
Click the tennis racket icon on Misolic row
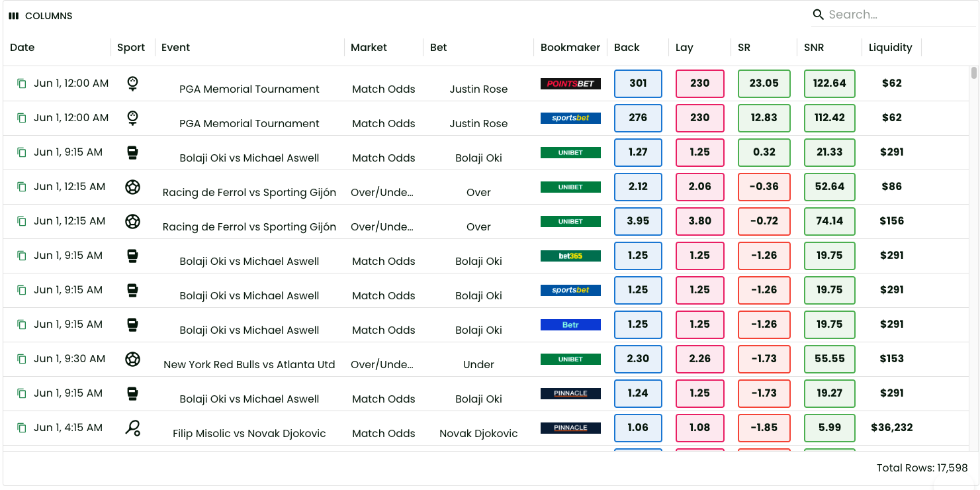pyautogui.click(x=133, y=428)
